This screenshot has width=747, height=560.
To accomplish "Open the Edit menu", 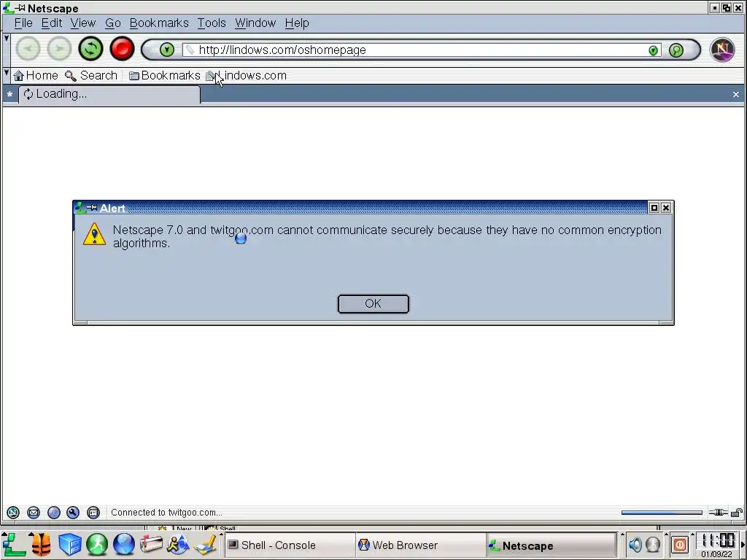I will (x=52, y=23).
